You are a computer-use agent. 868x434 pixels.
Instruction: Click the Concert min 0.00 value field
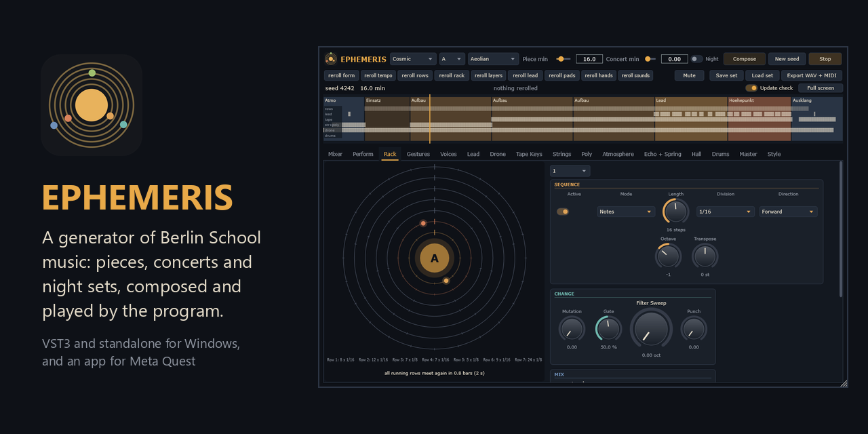coord(675,59)
